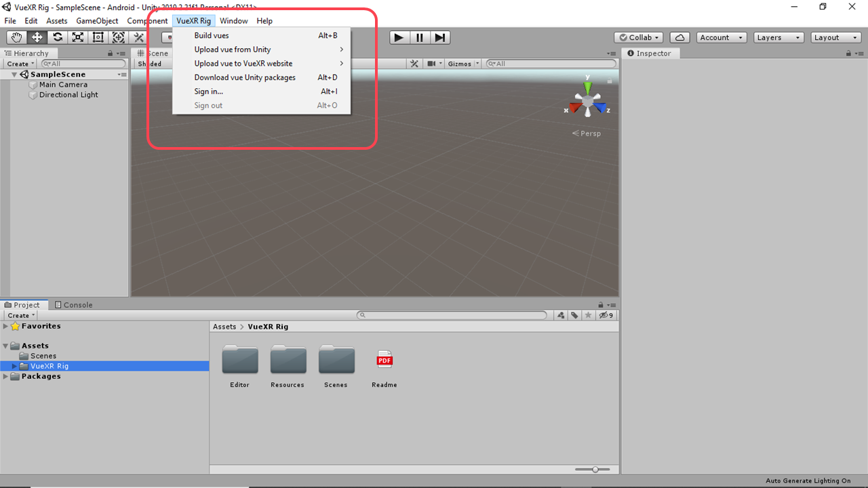This screenshot has height=488, width=868.
Task: Click the Hierarchy search field
Action: click(x=83, y=64)
